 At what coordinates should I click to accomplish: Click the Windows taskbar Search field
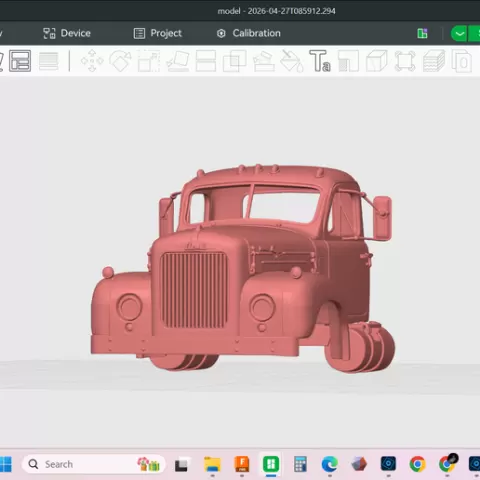pos(94,464)
